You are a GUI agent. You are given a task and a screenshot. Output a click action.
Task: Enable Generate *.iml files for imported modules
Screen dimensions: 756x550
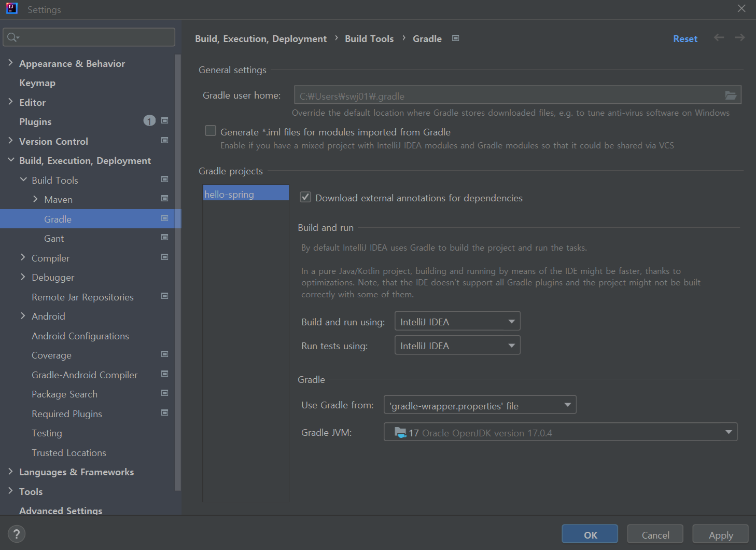211,131
